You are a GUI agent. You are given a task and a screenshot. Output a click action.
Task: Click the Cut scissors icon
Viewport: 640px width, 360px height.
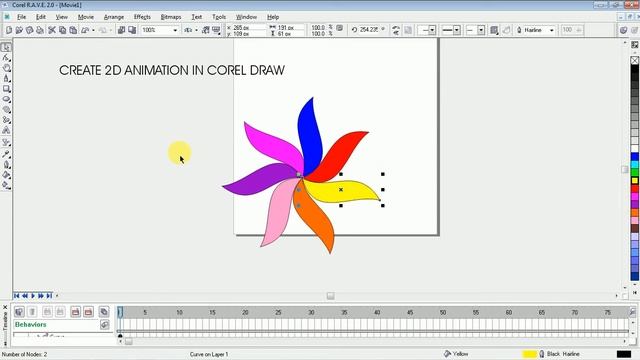(52, 30)
